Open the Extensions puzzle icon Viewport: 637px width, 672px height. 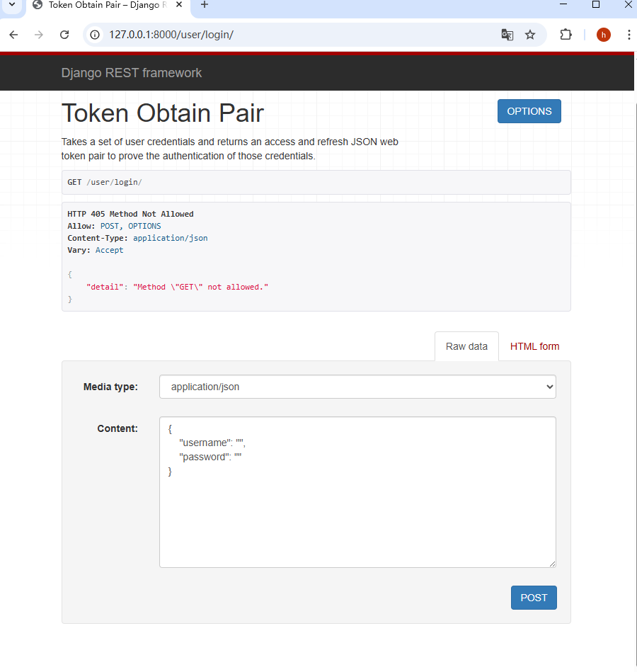(x=566, y=35)
